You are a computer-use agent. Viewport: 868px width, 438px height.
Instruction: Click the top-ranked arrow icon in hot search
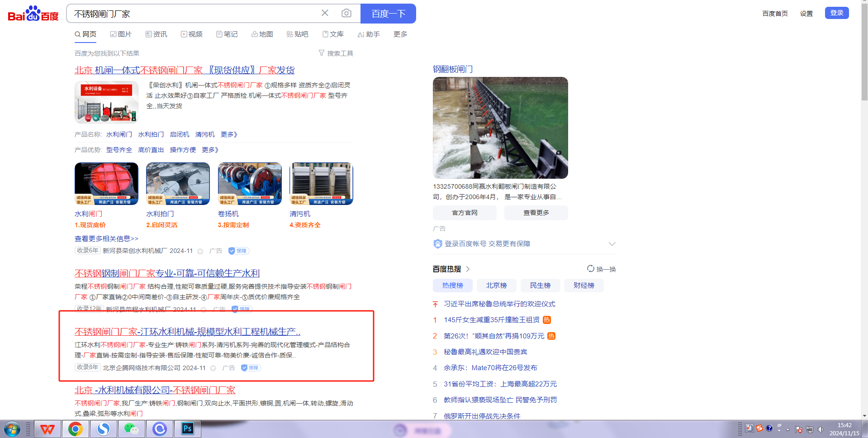tap(435, 304)
